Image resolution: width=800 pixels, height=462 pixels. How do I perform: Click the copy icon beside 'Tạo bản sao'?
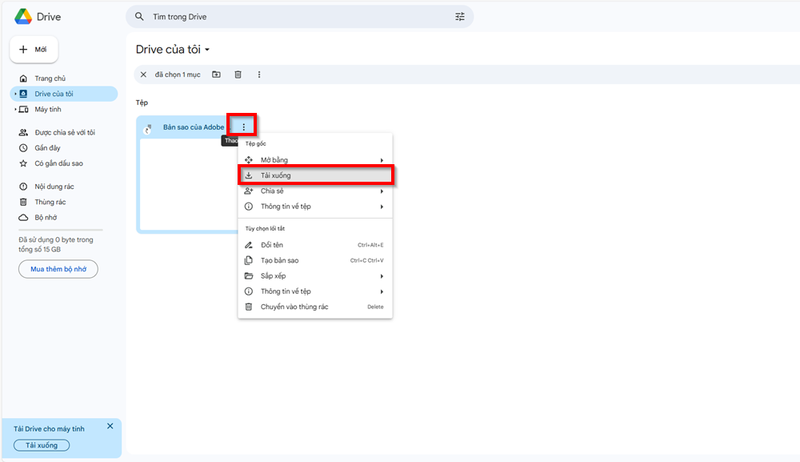click(x=248, y=261)
